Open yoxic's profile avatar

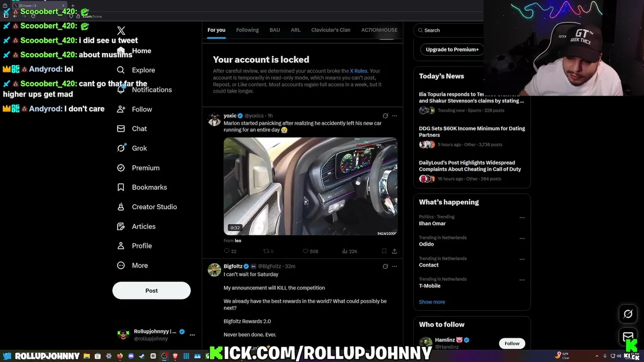214,119
